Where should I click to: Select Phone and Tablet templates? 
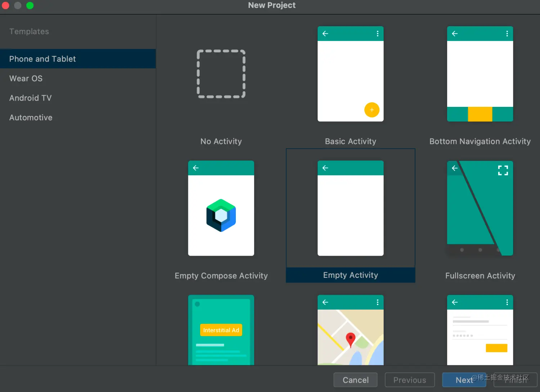[78, 59]
